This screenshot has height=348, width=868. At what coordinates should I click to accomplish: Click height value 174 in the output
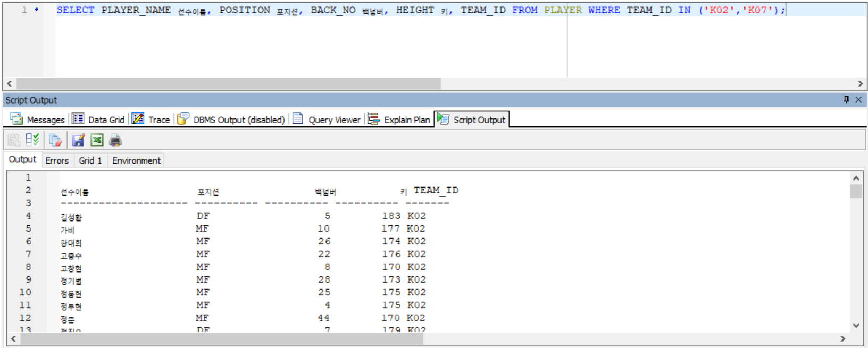tap(391, 241)
